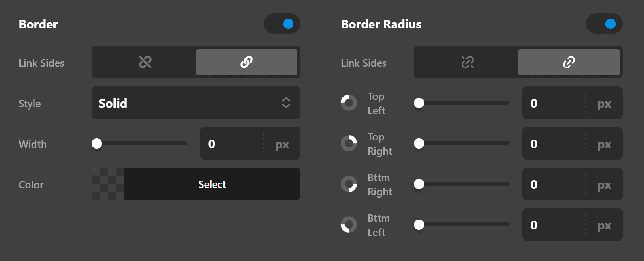Click the Bttm Left corner radius icon
The width and height of the screenshot is (644, 261).
coord(349,224)
